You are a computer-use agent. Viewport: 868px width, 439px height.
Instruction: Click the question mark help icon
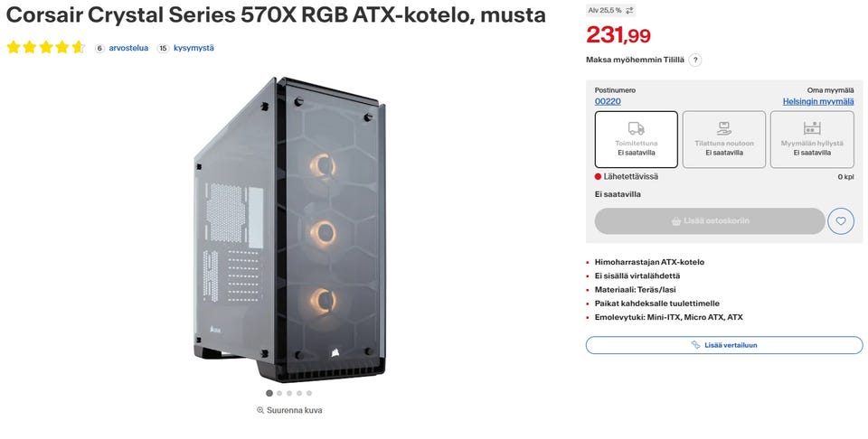click(695, 61)
